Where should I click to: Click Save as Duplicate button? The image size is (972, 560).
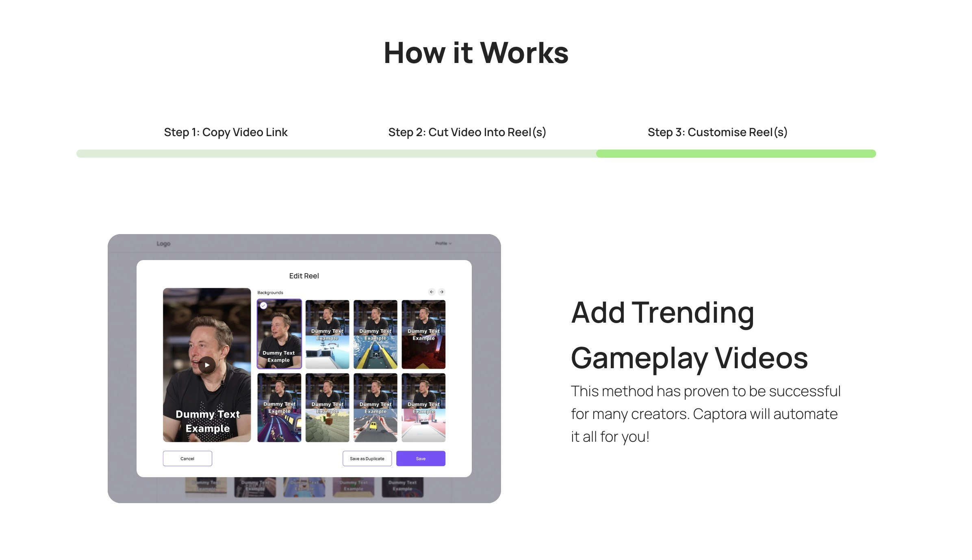(x=367, y=458)
